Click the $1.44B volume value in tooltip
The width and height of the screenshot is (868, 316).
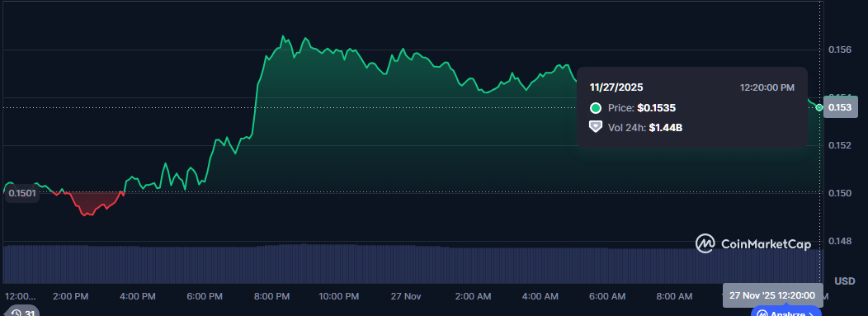(665, 128)
